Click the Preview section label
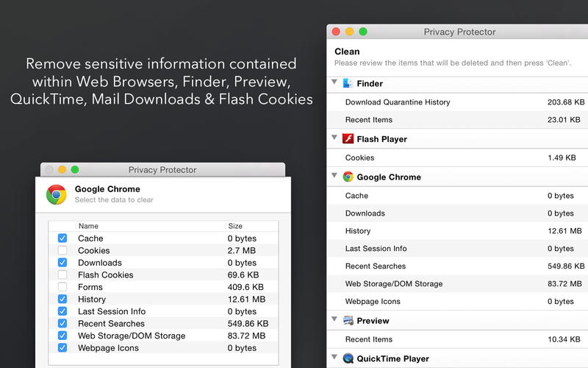Viewport: 588px width, 368px height. tap(373, 321)
